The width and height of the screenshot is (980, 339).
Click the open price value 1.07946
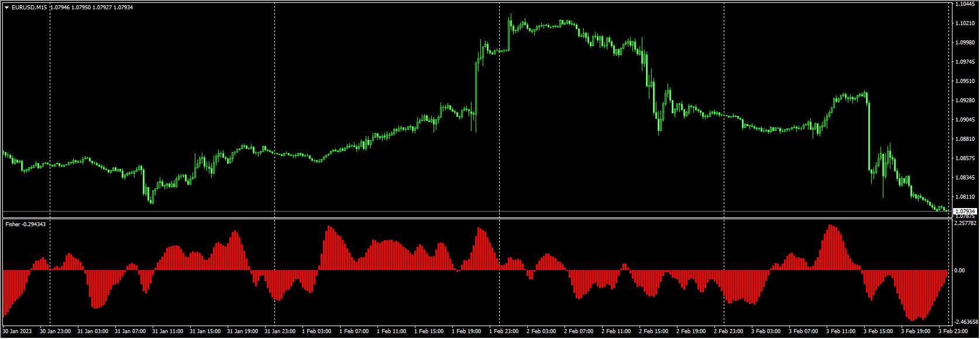coord(60,8)
